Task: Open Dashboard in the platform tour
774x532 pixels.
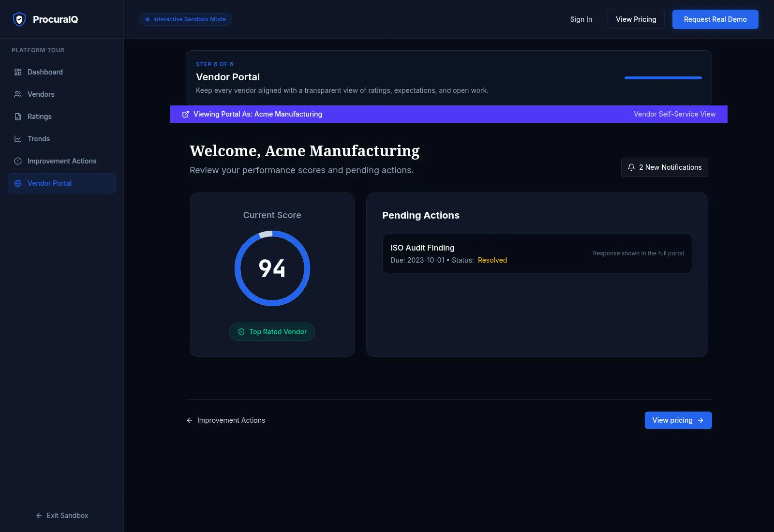Action: click(61, 72)
